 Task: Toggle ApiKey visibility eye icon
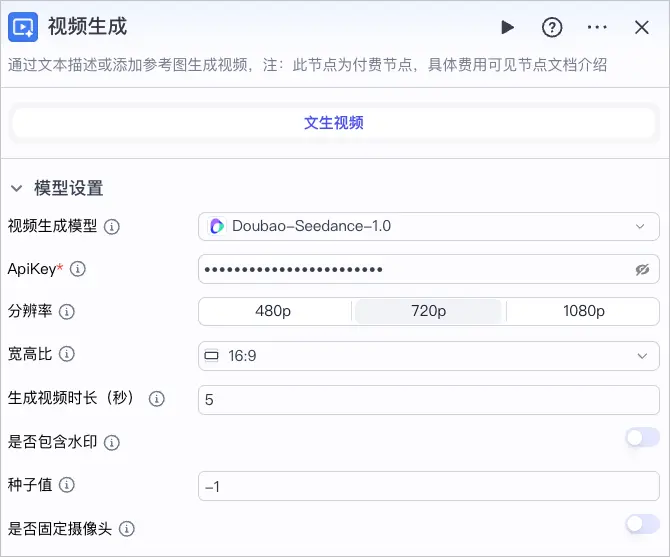pyautogui.click(x=642, y=270)
